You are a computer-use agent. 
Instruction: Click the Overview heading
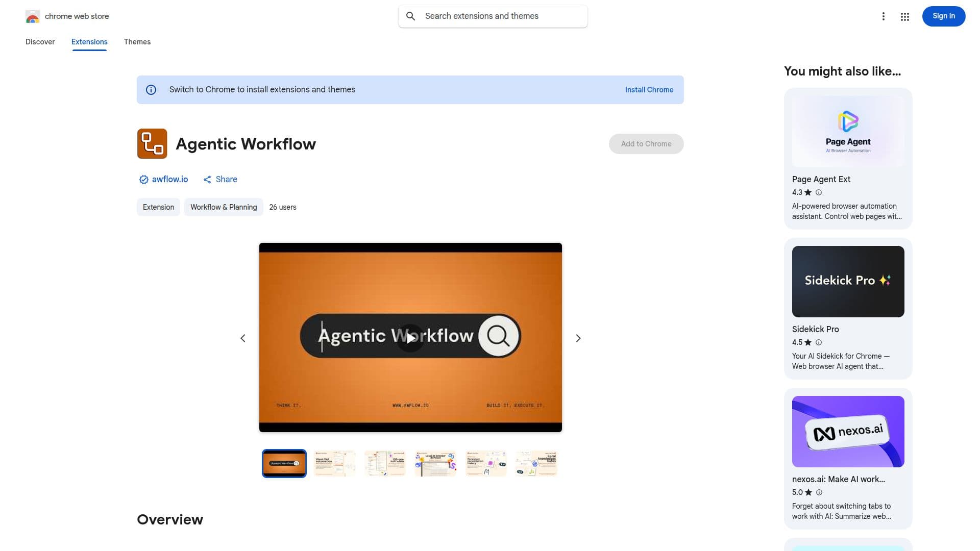[x=170, y=519]
